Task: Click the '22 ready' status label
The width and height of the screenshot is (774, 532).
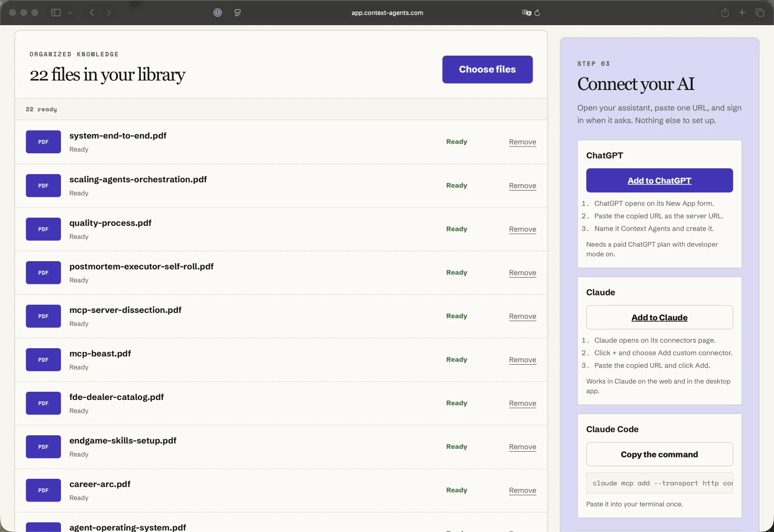Action: pos(41,109)
